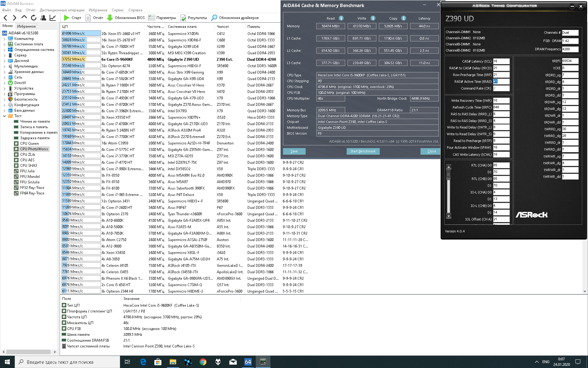This screenshot has height=368, width=588.
Task: Click the CAS# Latency (tCL) input field
Action: tap(501, 61)
